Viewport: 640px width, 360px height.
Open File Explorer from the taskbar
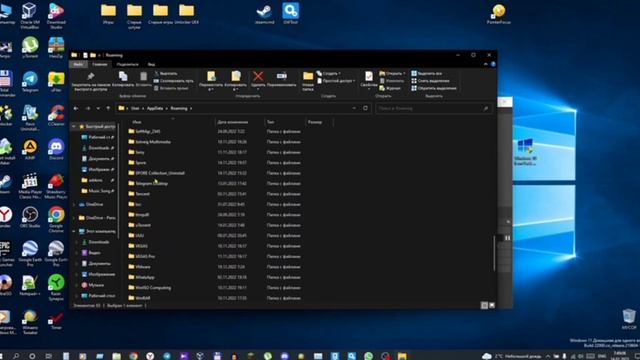[x=402, y=356]
